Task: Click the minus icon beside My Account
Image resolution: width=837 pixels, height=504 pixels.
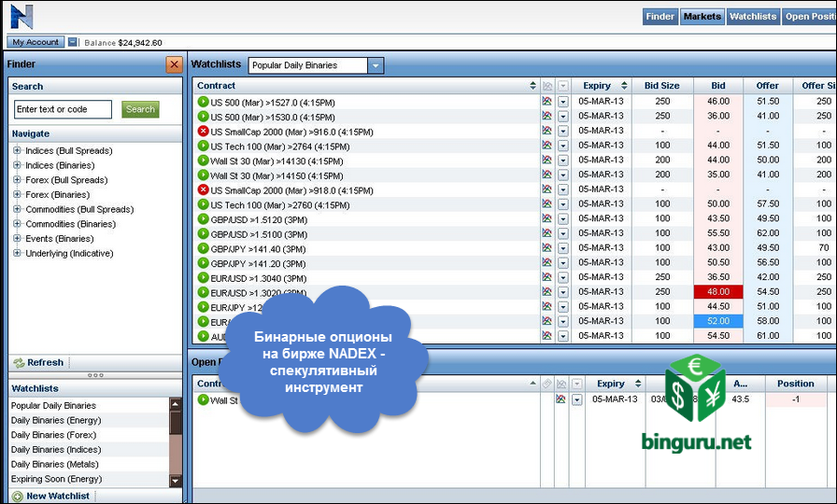Action: tap(73, 42)
